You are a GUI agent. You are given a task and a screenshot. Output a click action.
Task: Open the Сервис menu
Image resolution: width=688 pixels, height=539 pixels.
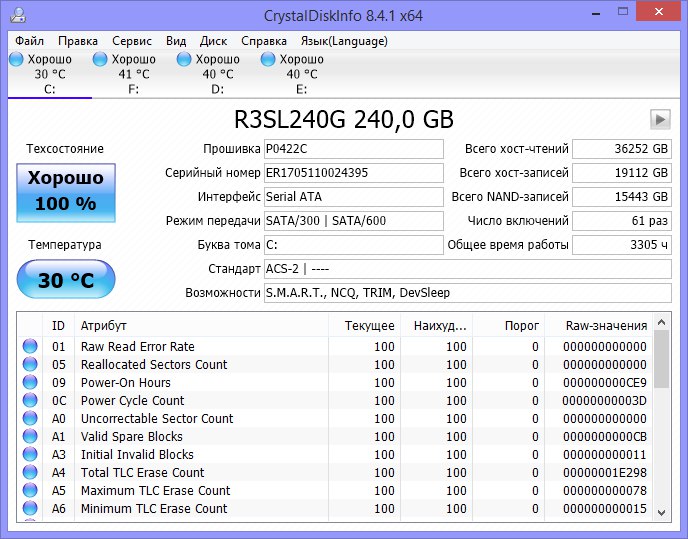[132, 41]
